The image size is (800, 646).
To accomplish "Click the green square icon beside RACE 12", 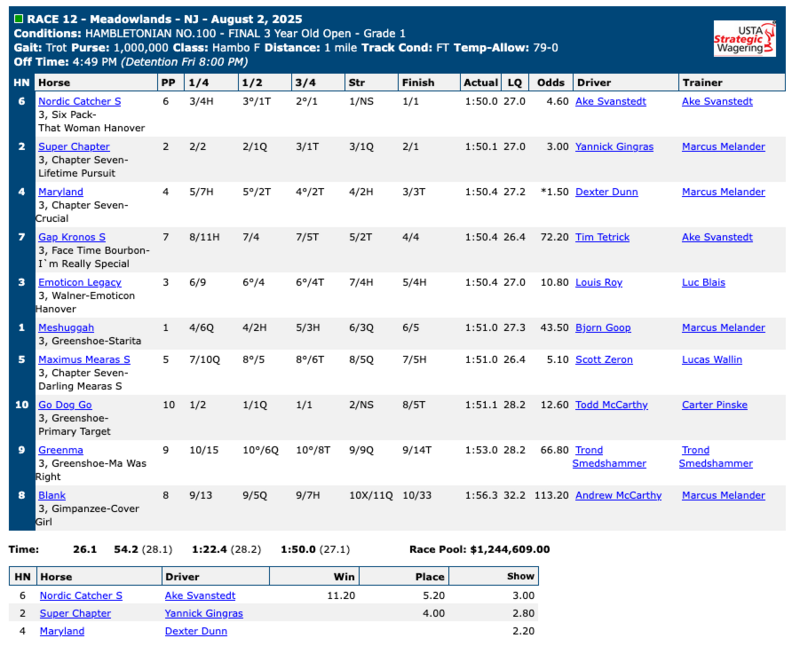I will [19, 19].
